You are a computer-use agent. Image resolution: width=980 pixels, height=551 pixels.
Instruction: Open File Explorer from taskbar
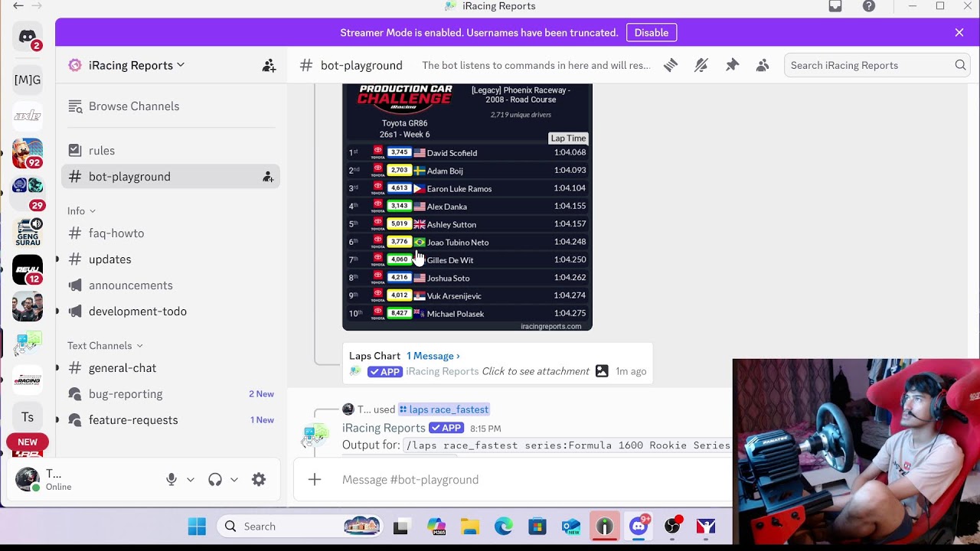click(x=469, y=527)
